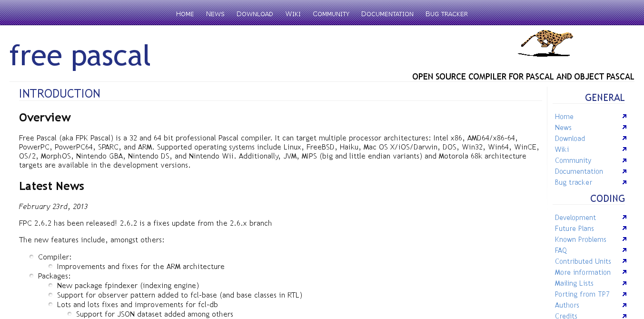Go to the FAQ link
The image size is (644, 319).
pyautogui.click(x=561, y=250)
